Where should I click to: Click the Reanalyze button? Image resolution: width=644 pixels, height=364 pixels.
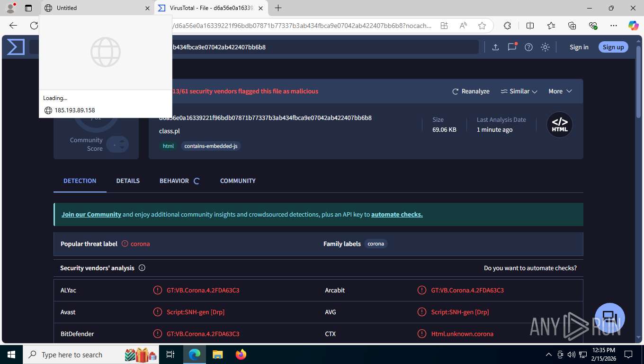471,91
